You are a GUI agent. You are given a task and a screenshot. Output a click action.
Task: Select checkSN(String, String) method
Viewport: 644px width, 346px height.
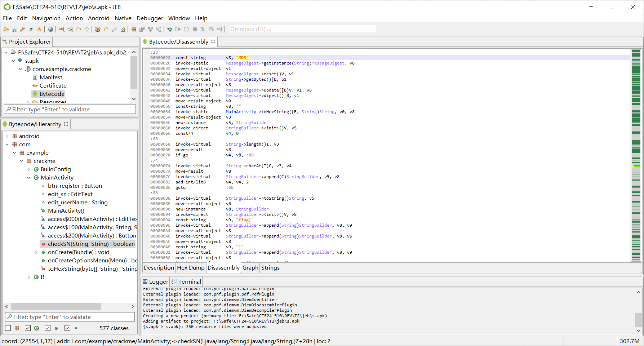tap(88, 244)
